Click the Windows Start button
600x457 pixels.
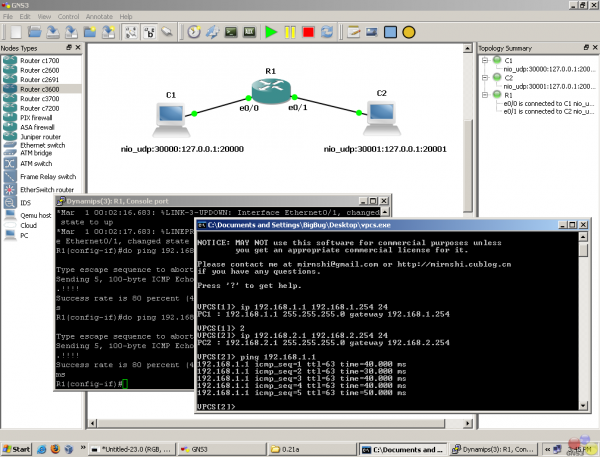(x=17, y=449)
